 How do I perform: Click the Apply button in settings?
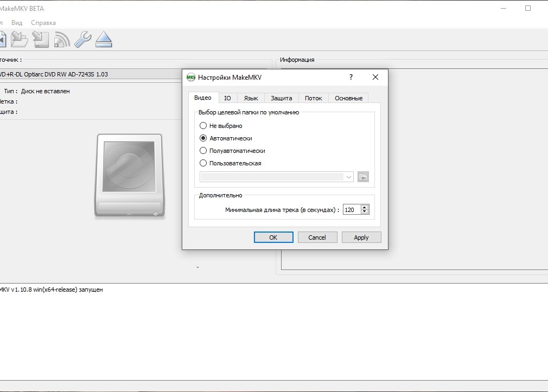tap(361, 237)
